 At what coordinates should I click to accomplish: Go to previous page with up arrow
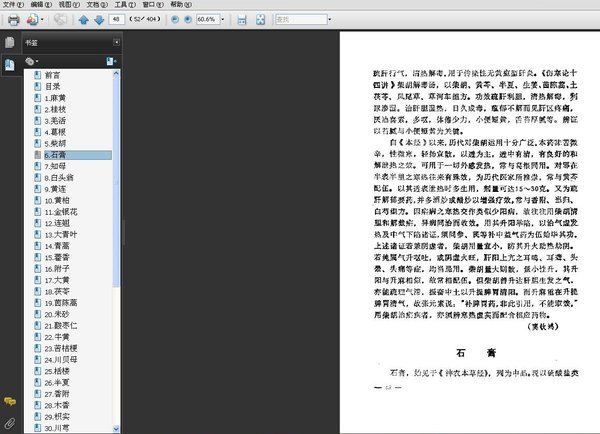pos(83,20)
